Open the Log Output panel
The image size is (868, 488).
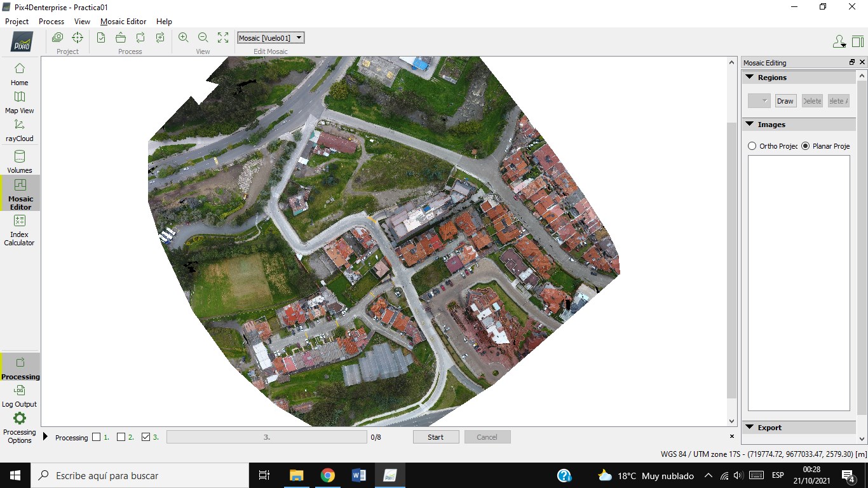coord(20,395)
